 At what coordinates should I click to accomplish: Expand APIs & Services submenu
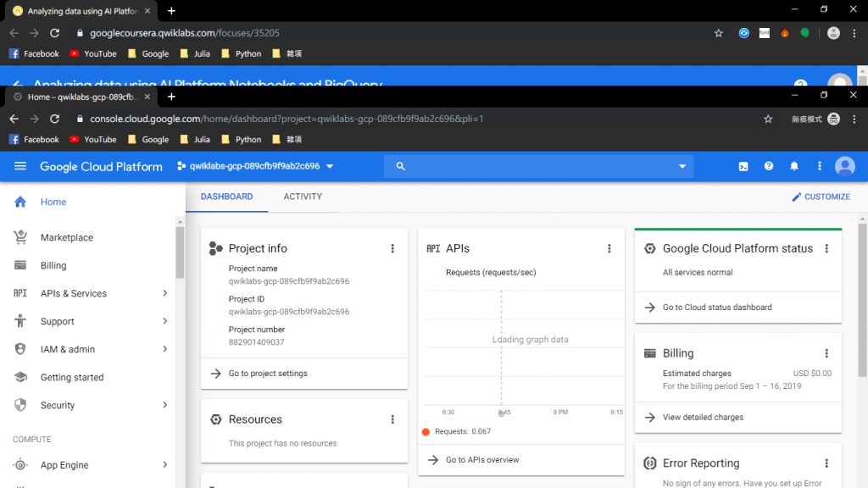[165, 293]
